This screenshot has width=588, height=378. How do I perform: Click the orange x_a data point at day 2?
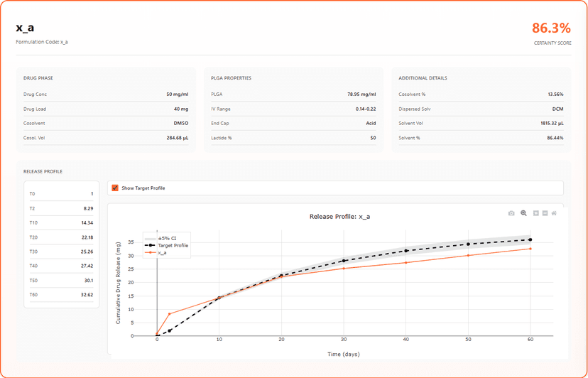coord(170,314)
